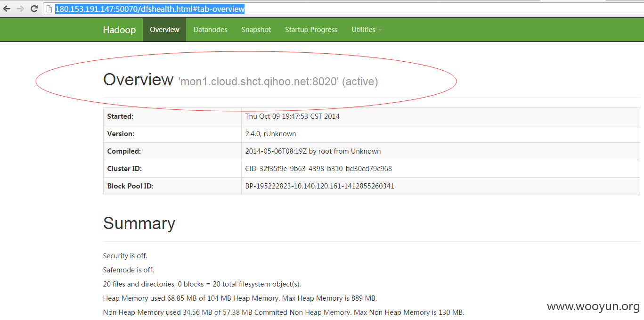Open the Datanodes tab
The height and width of the screenshot is (320, 644).
pyautogui.click(x=210, y=30)
